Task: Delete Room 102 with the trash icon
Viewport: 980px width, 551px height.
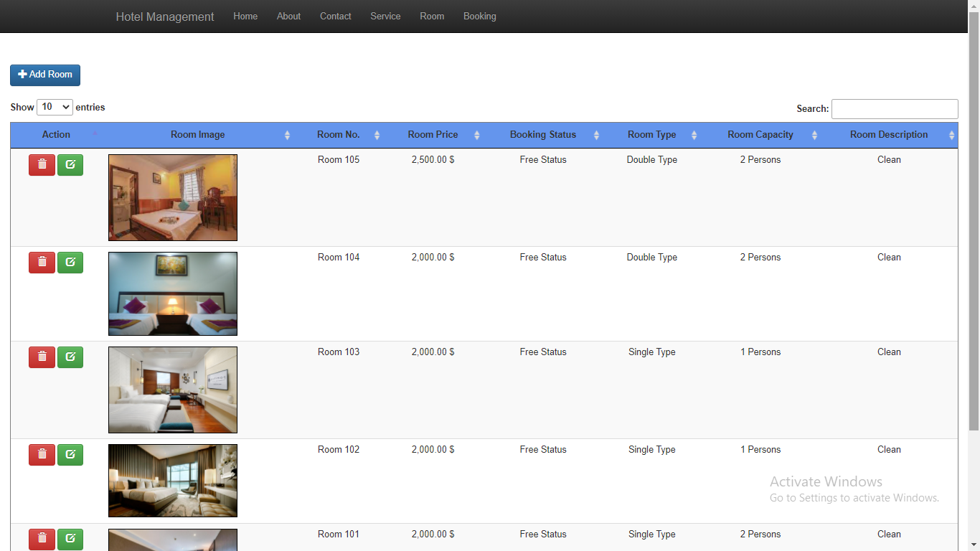Action: (x=42, y=454)
